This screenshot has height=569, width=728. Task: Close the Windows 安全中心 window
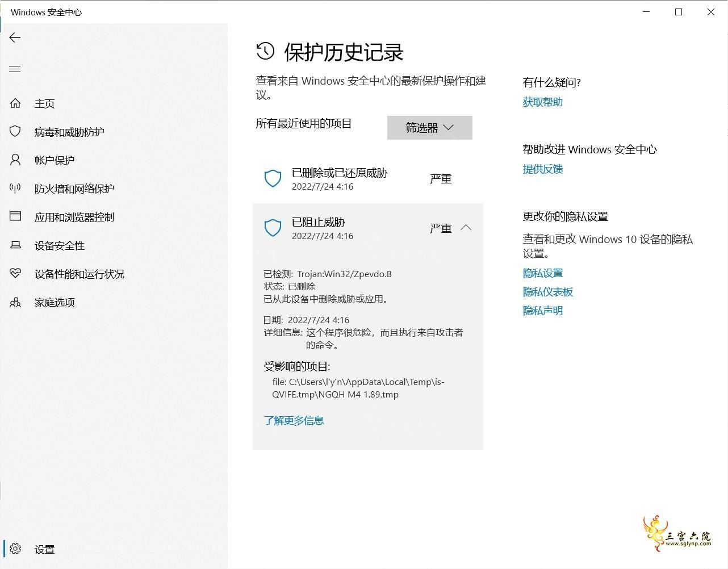[711, 12]
